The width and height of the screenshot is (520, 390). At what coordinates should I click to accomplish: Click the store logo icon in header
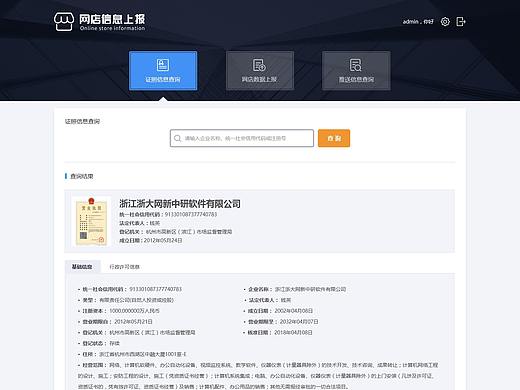[64, 22]
